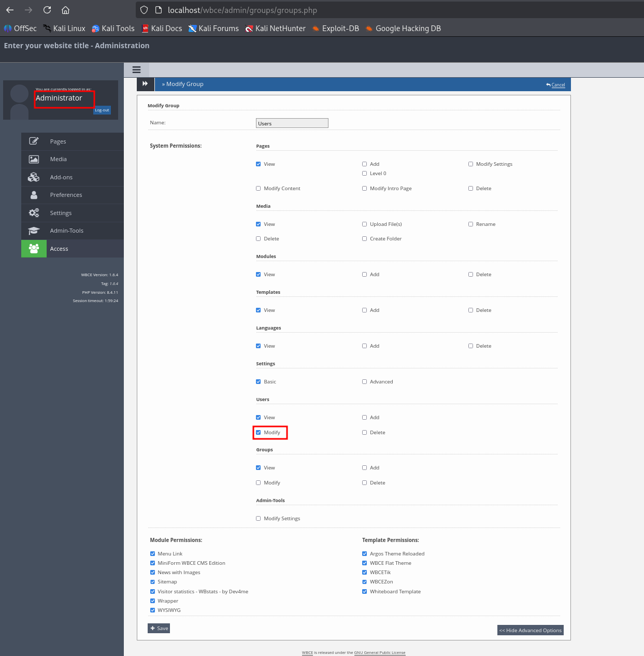Check Templates Delete permission
Image resolution: width=644 pixels, height=656 pixels.
pyautogui.click(x=470, y=310)
